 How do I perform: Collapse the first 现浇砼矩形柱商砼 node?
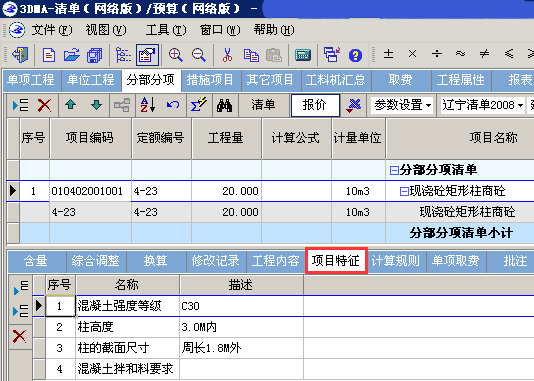[404, 191]
